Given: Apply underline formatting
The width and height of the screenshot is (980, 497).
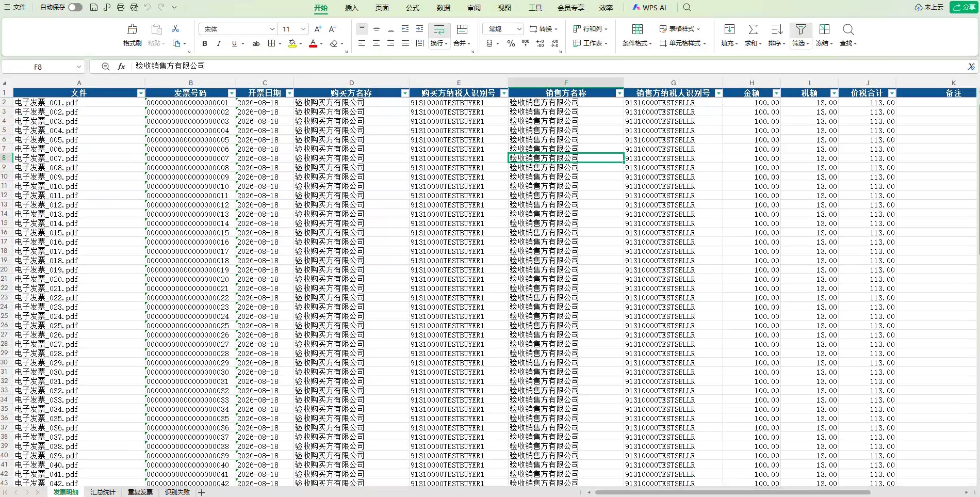Looking at the screenshot, I should click(234, 43).
